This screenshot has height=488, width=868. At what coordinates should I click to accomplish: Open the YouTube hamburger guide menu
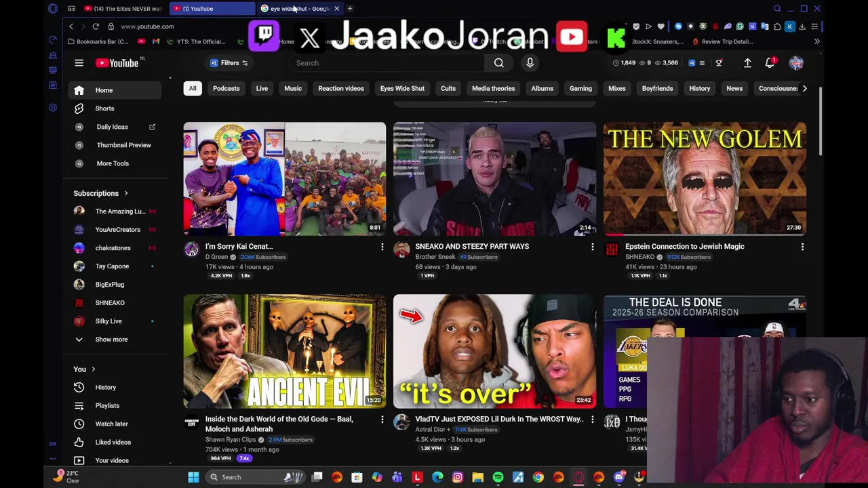click(x=79, y=63)
